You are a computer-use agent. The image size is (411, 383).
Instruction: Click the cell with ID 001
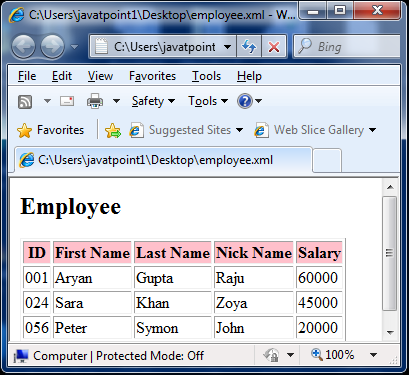(37, 277)
